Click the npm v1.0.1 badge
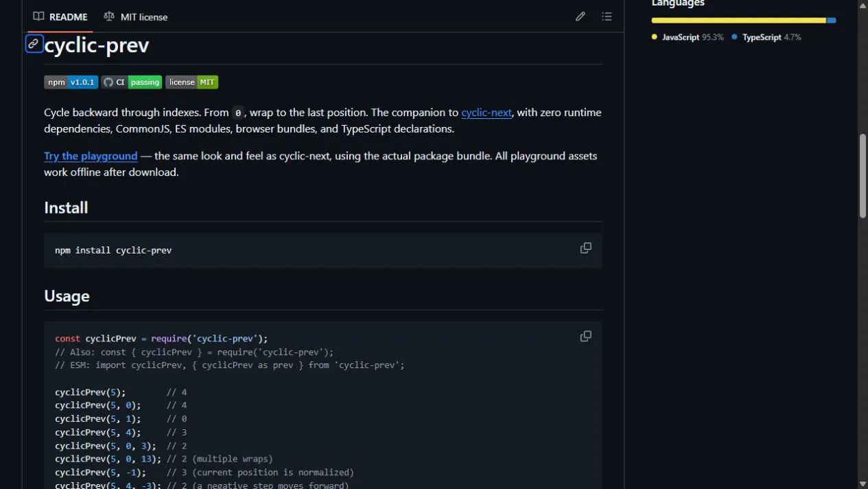This screenshot has width=868, height=489. pos(71,82)
